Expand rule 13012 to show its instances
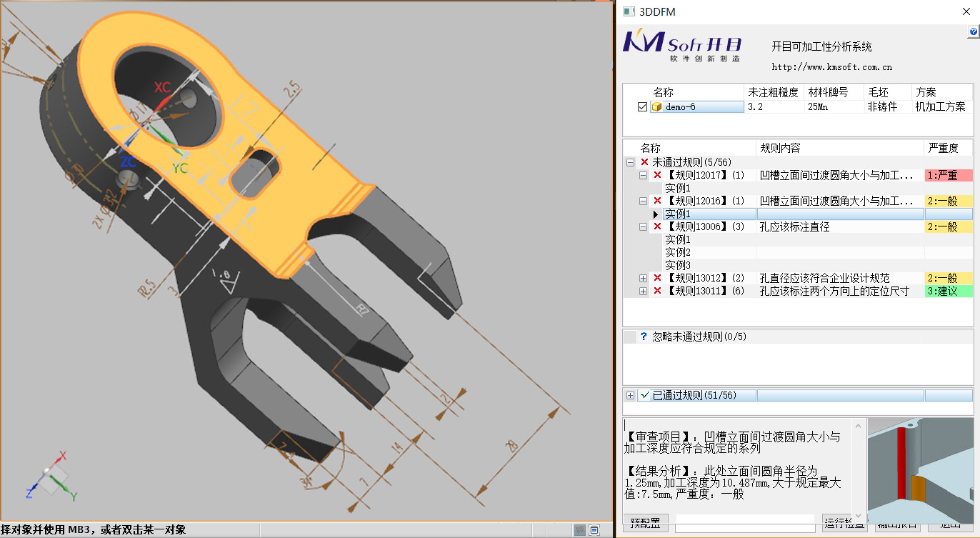 pyautogui.click(x=644, y=278)
